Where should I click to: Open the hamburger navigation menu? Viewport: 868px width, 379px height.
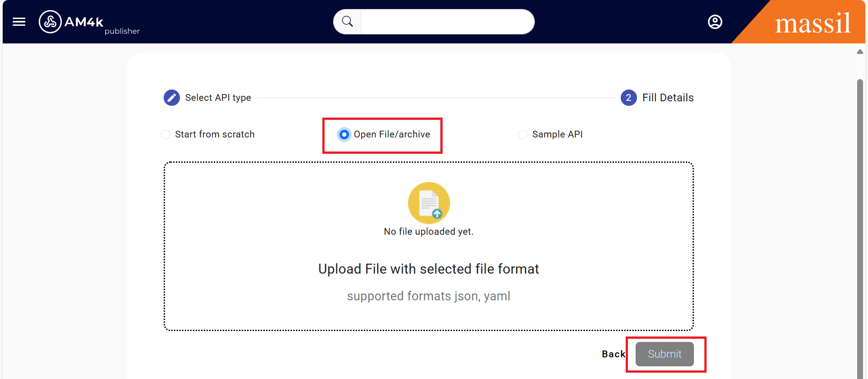tap(19, 22)
